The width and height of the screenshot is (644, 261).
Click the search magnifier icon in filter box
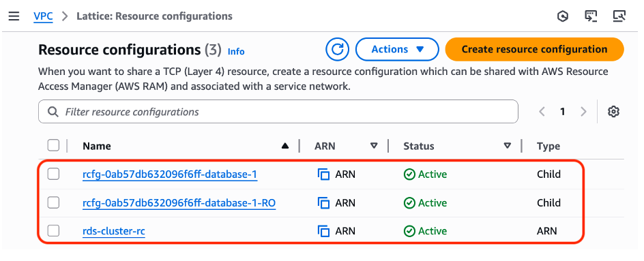click(53, 112)
